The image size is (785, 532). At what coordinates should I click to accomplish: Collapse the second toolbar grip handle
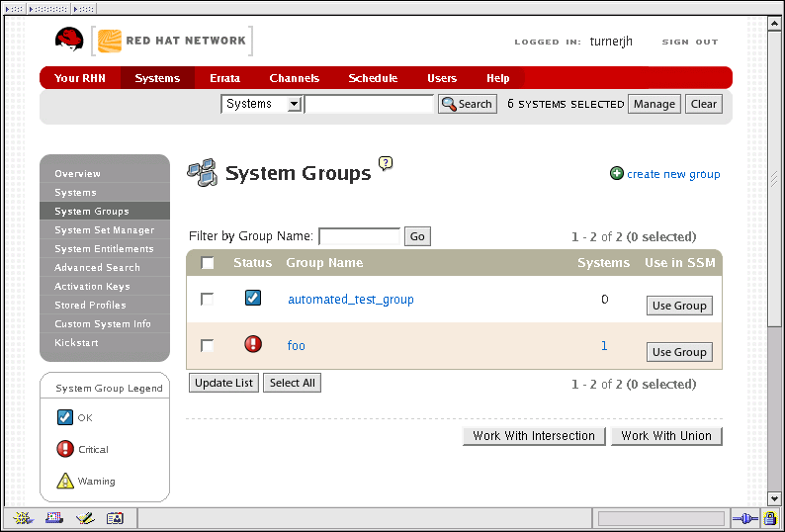pos(48,9)
